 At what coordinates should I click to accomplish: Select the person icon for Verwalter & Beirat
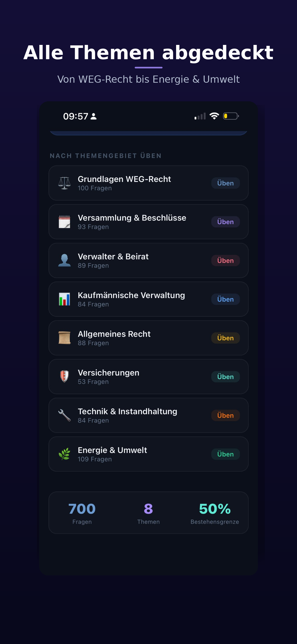pyautogui.click(x=64, y=261)
